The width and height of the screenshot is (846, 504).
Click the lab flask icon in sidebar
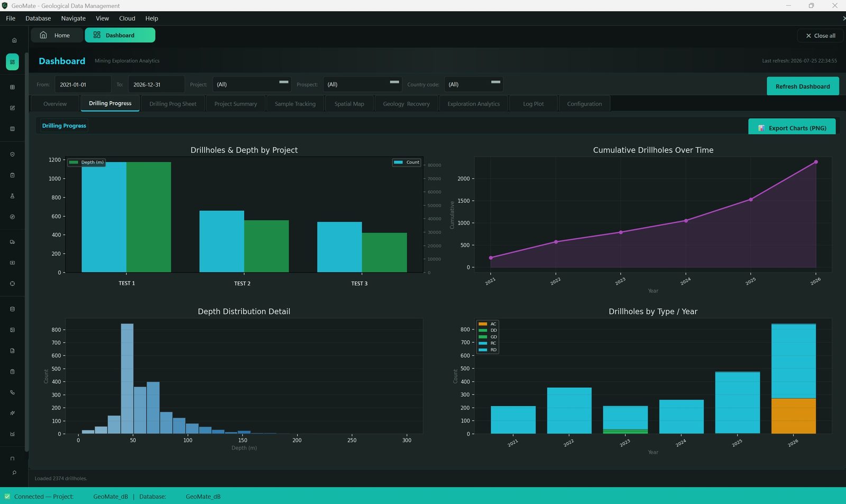(12, 196)
